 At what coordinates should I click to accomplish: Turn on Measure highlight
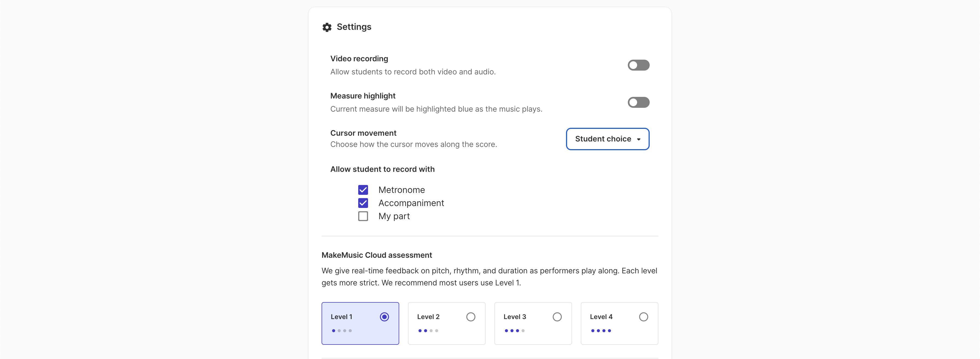pos(638,102)
